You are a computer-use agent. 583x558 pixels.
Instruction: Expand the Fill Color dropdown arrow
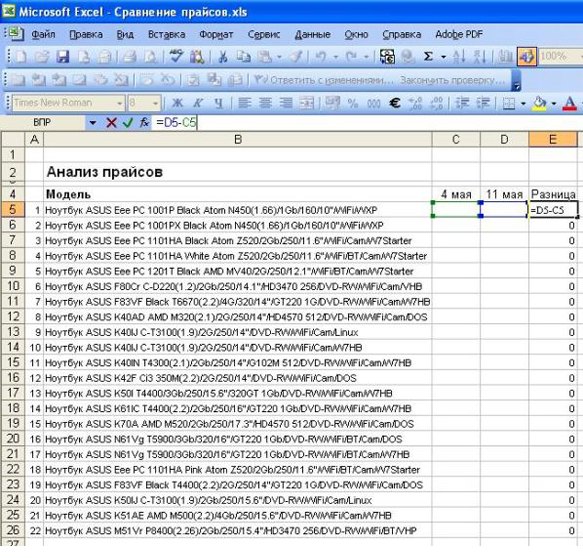tap(554, 103)
